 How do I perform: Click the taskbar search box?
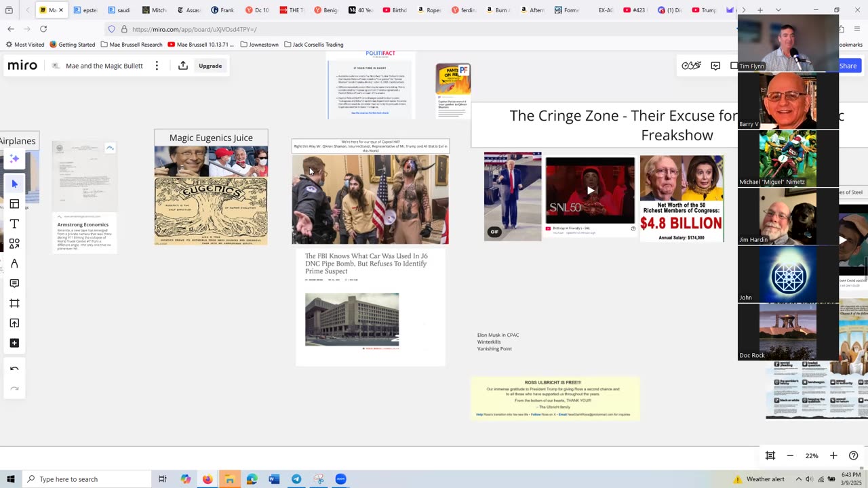click(86, 479)
